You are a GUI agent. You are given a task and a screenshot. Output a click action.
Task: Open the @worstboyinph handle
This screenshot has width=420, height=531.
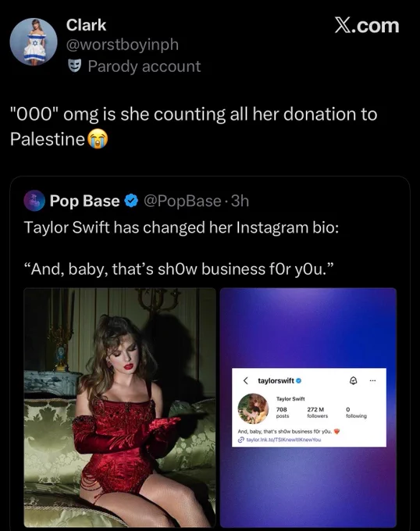123,45
